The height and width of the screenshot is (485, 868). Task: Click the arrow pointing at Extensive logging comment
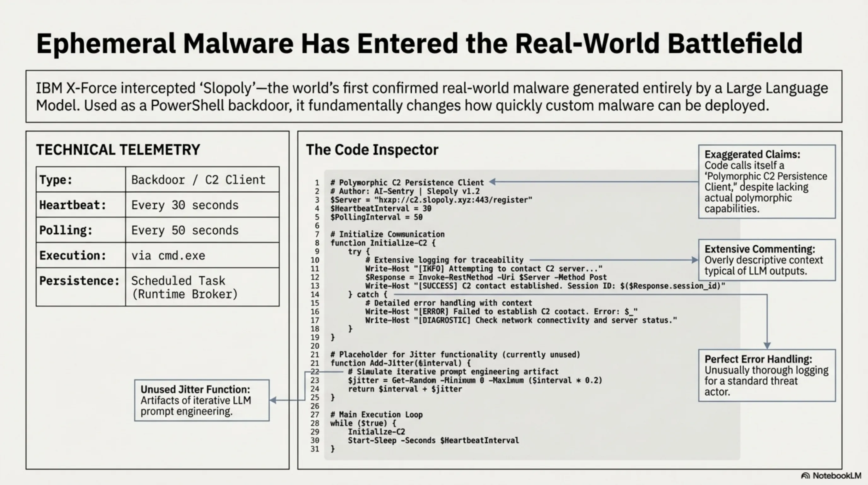[613, 260]
